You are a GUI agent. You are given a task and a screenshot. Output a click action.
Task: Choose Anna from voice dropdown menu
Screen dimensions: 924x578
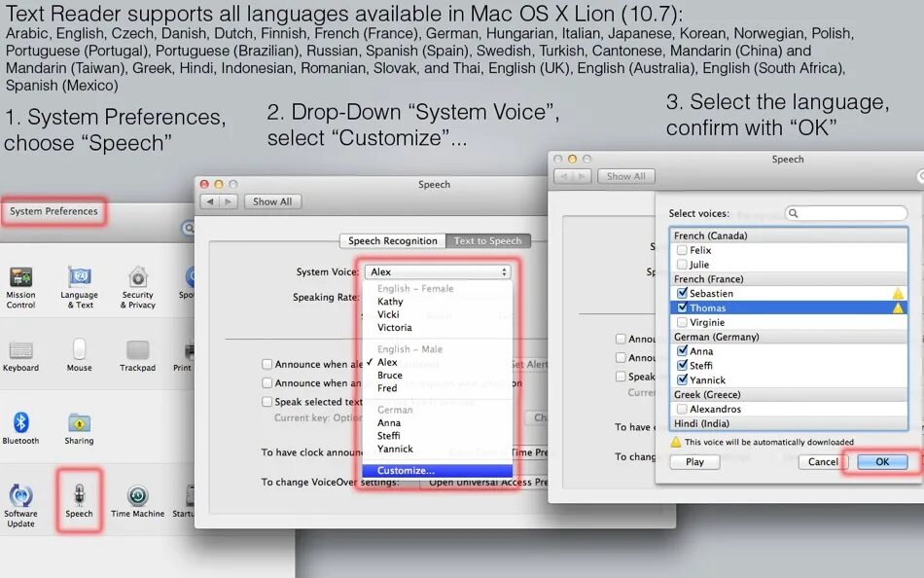pyautogui.click(x=438, y=423)
